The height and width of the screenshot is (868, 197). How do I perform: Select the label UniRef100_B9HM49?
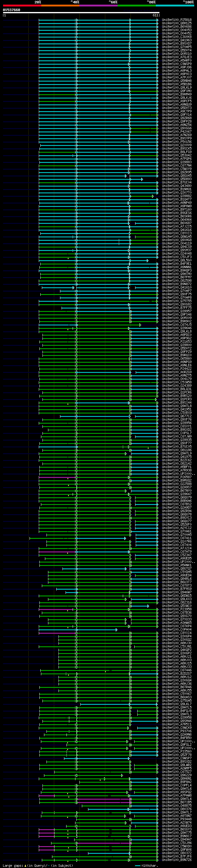pos(177,94)
